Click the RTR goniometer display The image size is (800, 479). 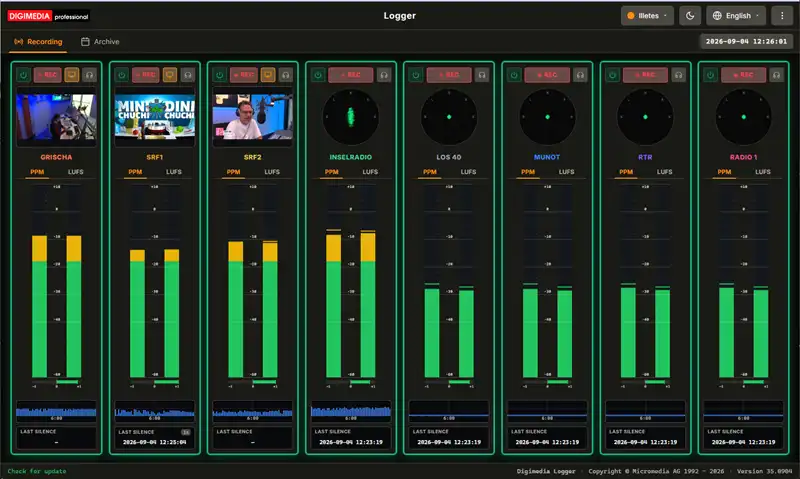645,117
